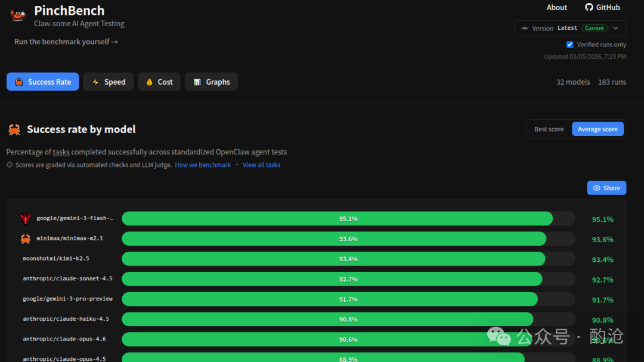Click model name google/gemini-3-pro-preview

(67, 299)
